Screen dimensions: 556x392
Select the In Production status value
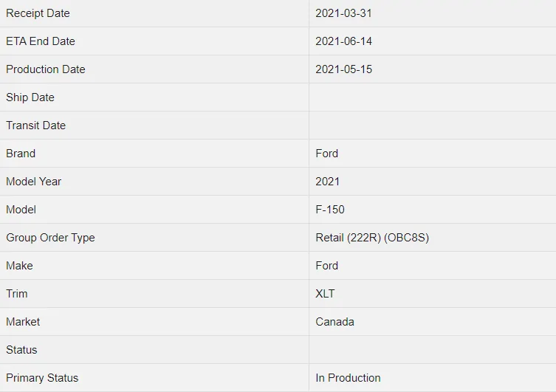(x=348, y=378)
